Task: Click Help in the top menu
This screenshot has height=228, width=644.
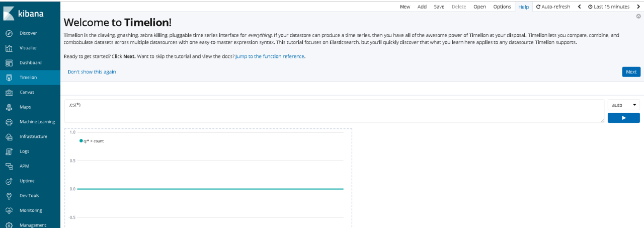Action: [x=524, y=7]
